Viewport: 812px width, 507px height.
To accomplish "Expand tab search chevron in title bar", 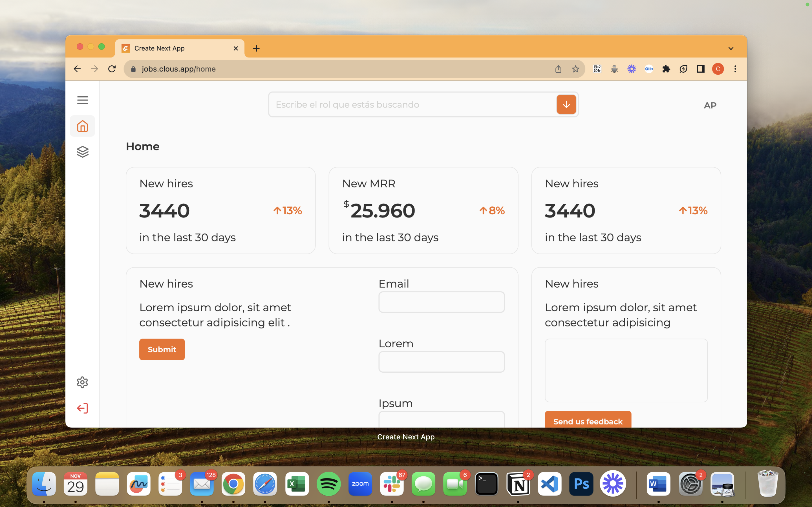I will tap(731, 49).
